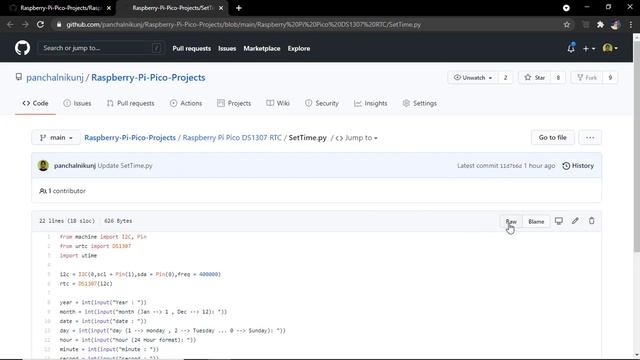Open the notifications bell
640x360 pixels.
point(571,48)
